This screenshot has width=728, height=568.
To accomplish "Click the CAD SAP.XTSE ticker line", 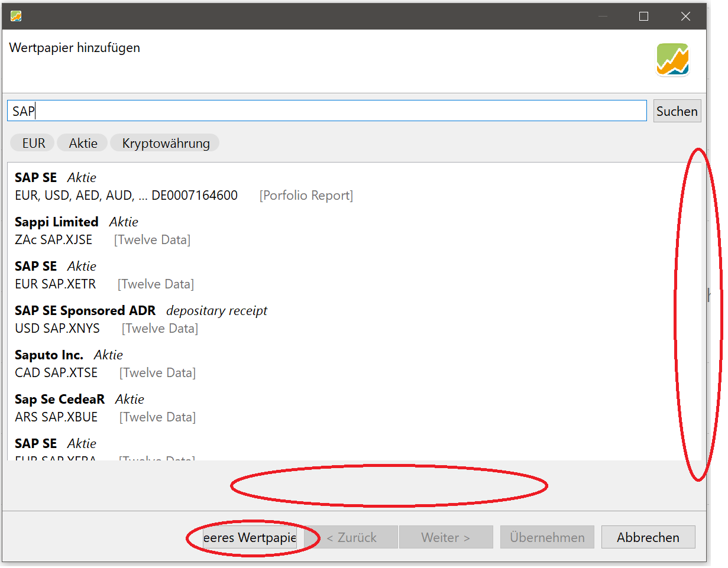I will [x=56, y=373].
